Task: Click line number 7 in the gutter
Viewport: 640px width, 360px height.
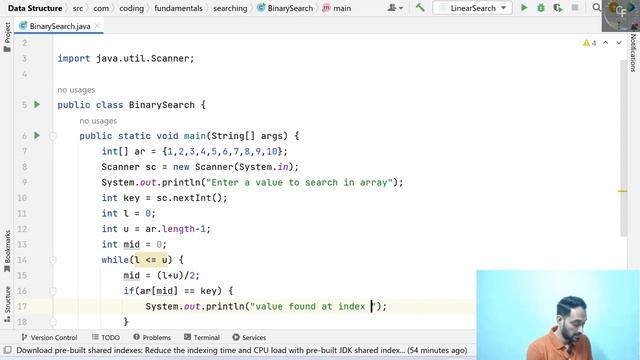Action: coord(24,151)
